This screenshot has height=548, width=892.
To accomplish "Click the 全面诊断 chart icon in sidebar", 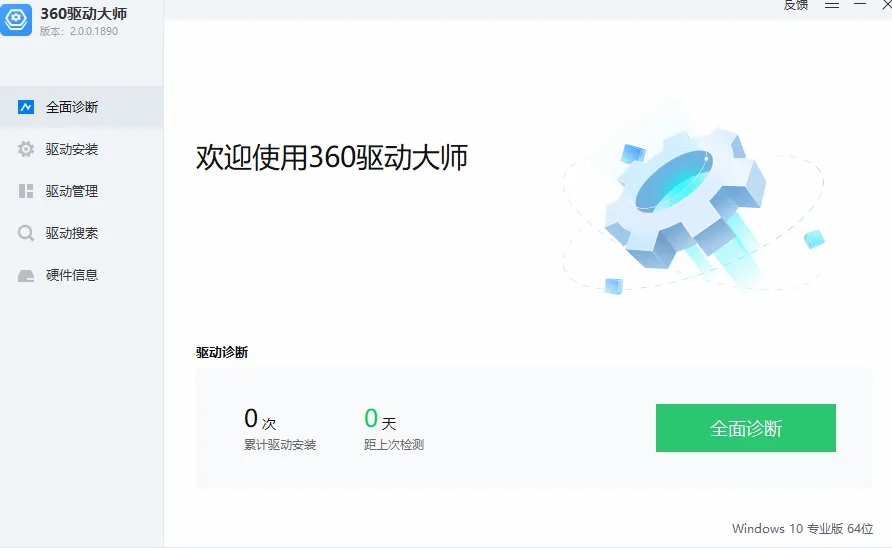I will 26,107.
